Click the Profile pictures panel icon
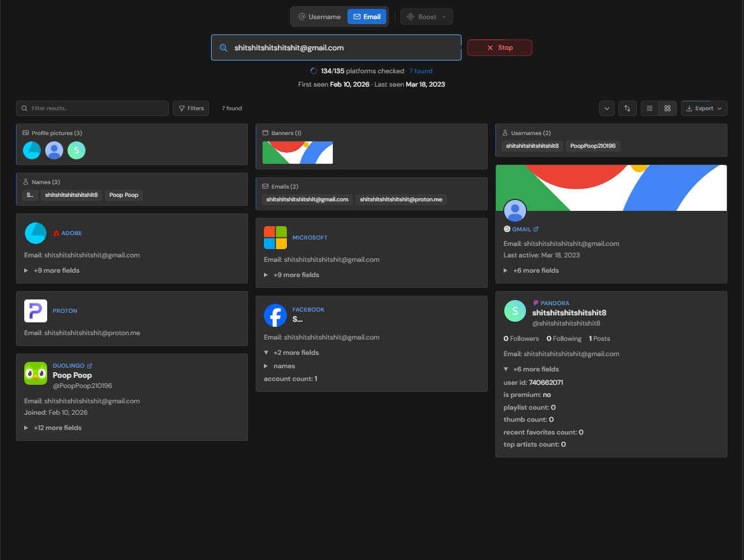 [26, 133]
